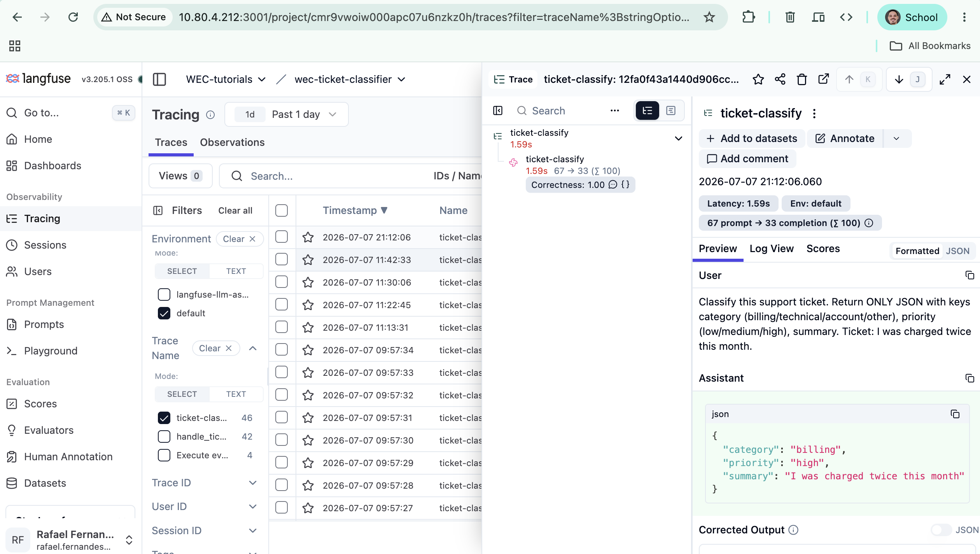Bookmark the trace with the star icon

pyautogui.click(x=758, y=79)
